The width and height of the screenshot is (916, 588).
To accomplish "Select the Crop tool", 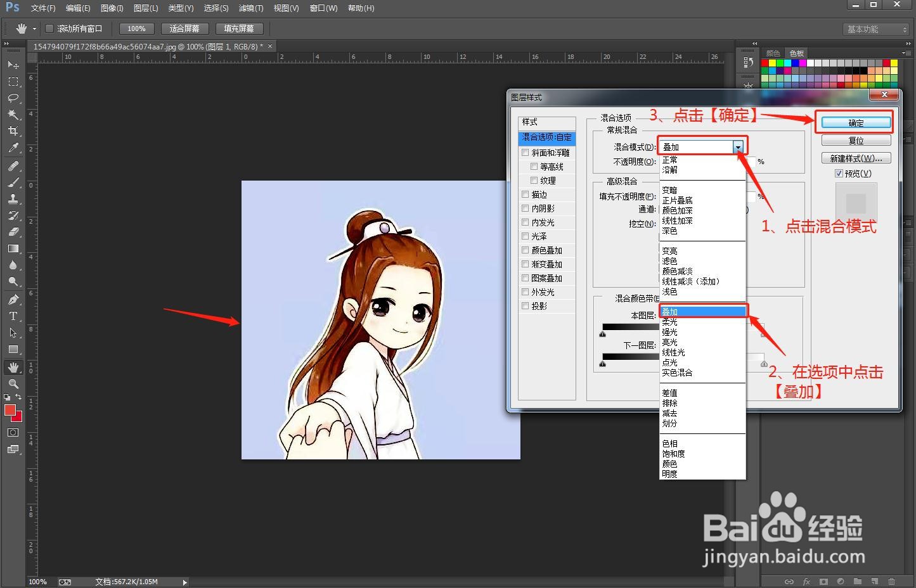I will click(13, 131).
